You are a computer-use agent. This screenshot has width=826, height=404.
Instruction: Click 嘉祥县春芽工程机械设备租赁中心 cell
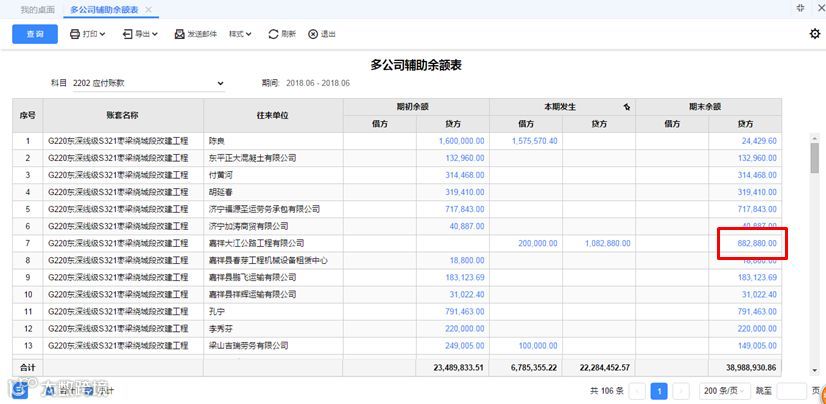click(273, 260)
